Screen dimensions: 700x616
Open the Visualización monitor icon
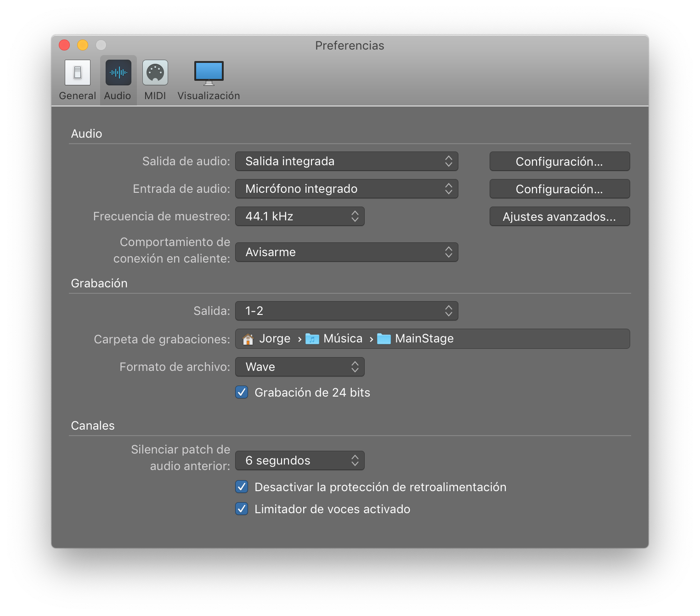(209, 73)
